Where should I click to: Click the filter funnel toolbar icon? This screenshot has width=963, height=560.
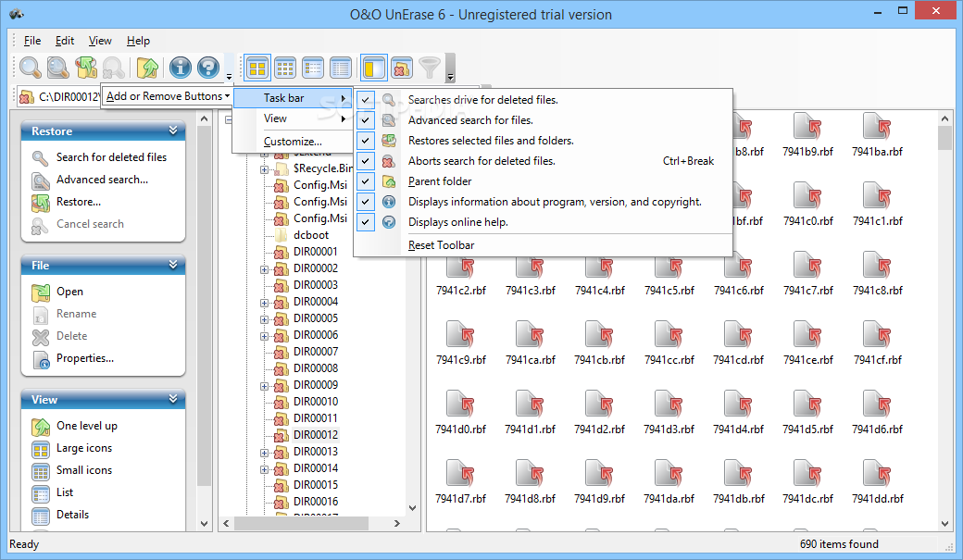tap(430, 68)
